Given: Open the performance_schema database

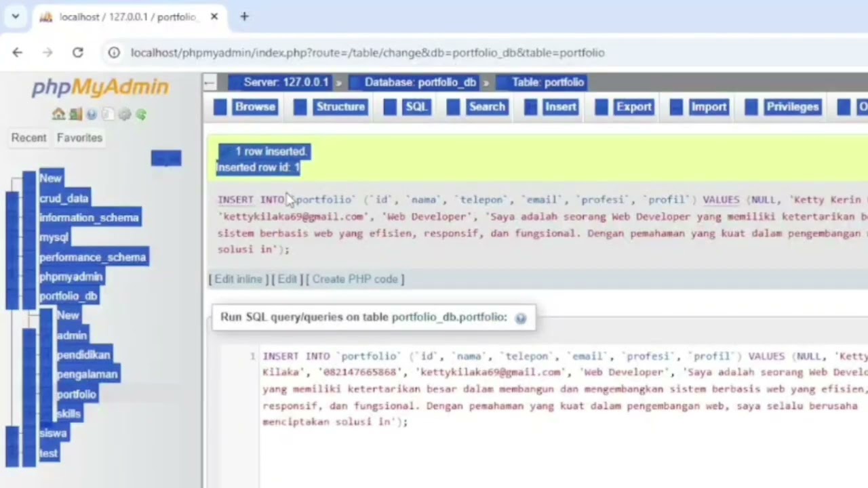Looking at the screenshot, I should pos(92,257).
